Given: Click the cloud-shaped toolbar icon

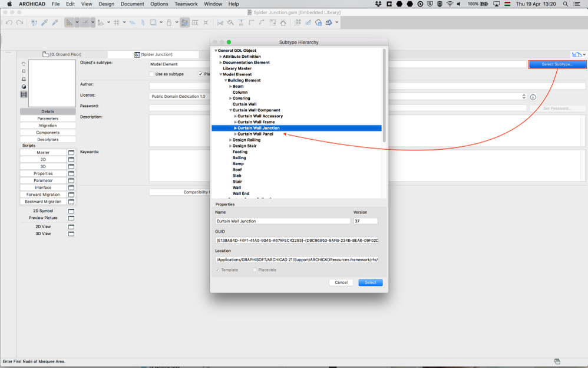Looking at the screenshot, I should (318, 22).
